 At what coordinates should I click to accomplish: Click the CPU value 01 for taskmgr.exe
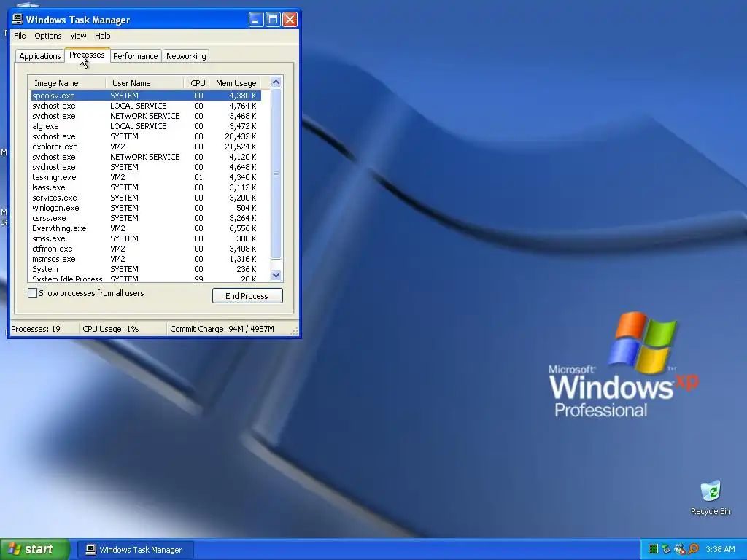[x=198, y=177]
